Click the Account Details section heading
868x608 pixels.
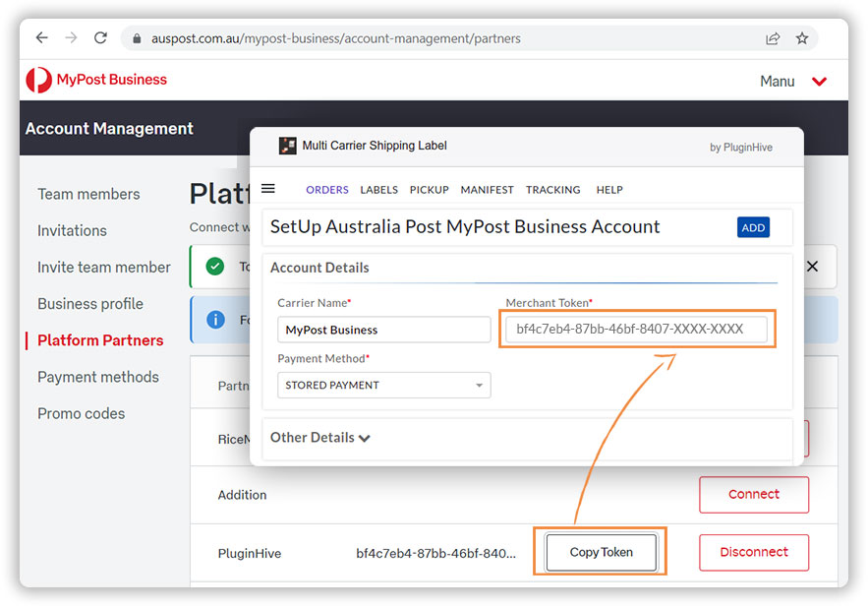[319, 268]
